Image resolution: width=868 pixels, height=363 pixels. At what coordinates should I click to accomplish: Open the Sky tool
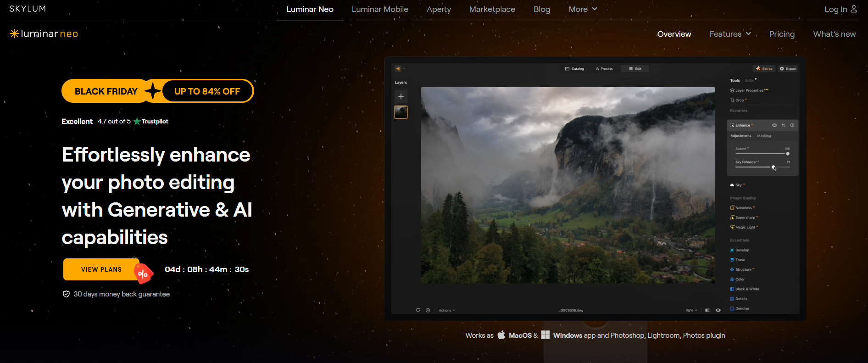click(737, 185)
